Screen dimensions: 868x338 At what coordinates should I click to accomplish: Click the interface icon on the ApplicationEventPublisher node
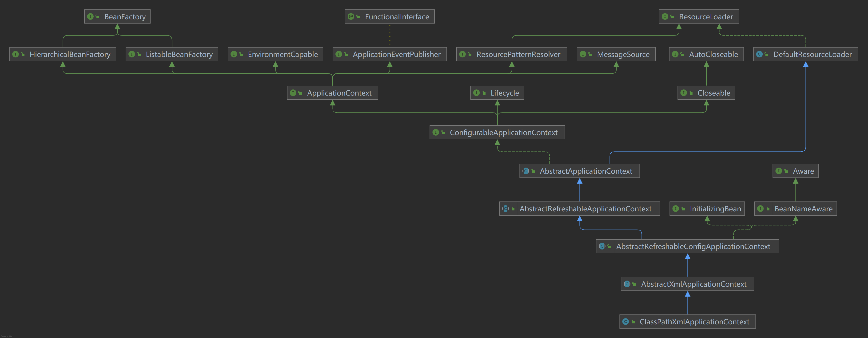tap(339, 54)
